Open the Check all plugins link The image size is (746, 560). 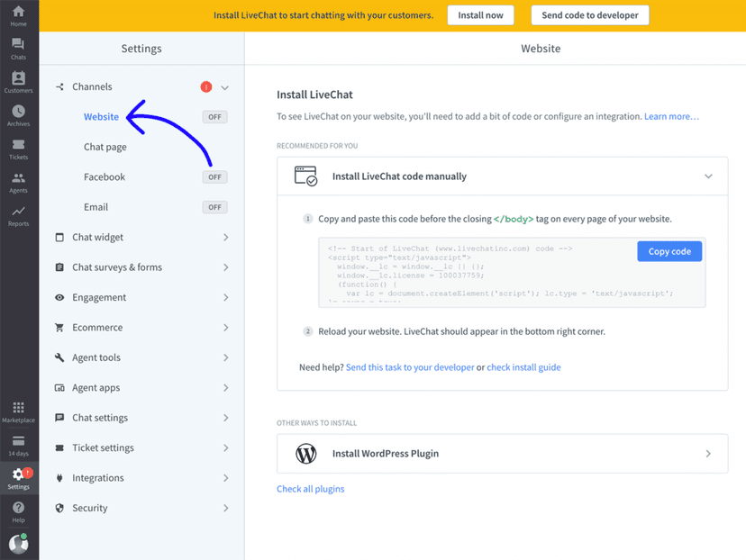[310, 489]
